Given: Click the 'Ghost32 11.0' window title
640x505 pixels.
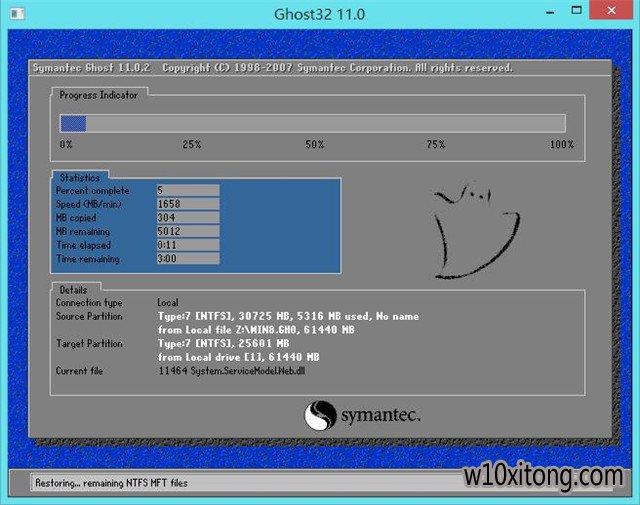Looking at the screenshot, I should click(320, 14).
